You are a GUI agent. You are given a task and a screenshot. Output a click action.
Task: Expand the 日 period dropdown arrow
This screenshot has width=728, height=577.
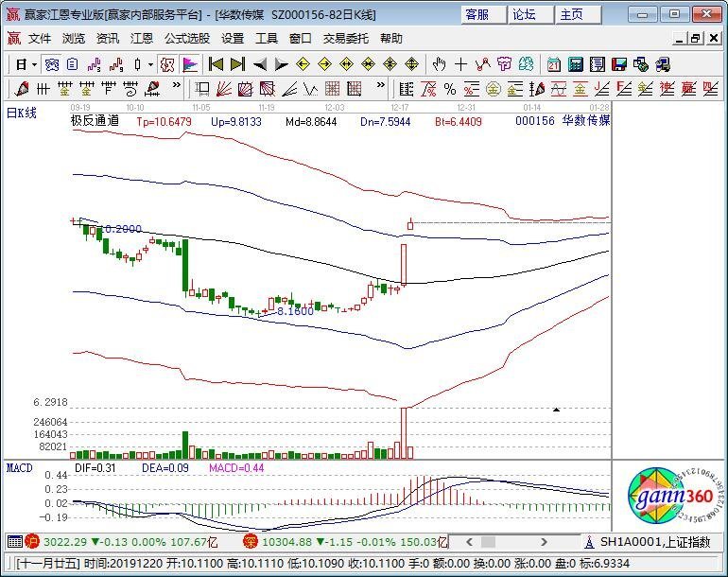34,64
